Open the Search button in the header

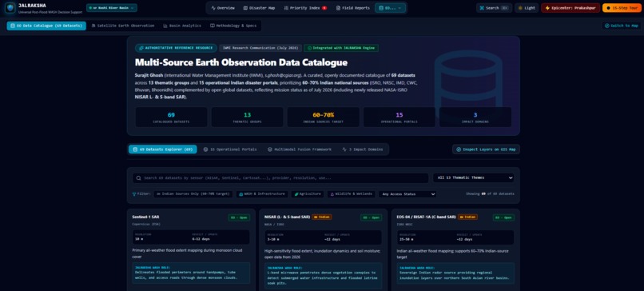pos(494,8)
